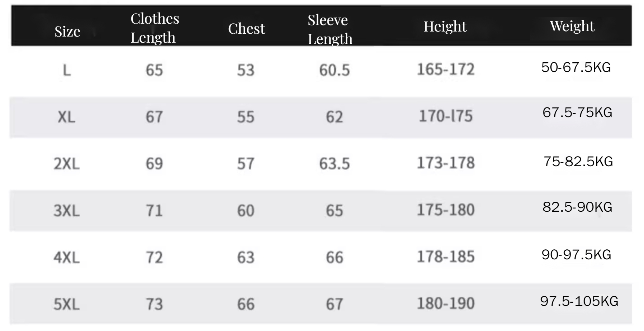
Task: Select the 4XL size label
Action: [67, 258]
